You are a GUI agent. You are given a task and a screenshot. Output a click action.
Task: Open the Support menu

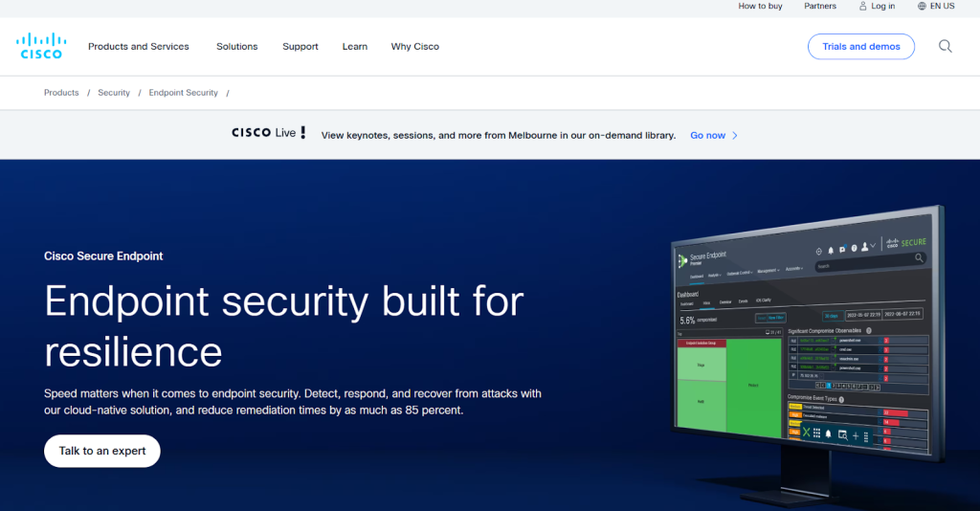[300, 47]
